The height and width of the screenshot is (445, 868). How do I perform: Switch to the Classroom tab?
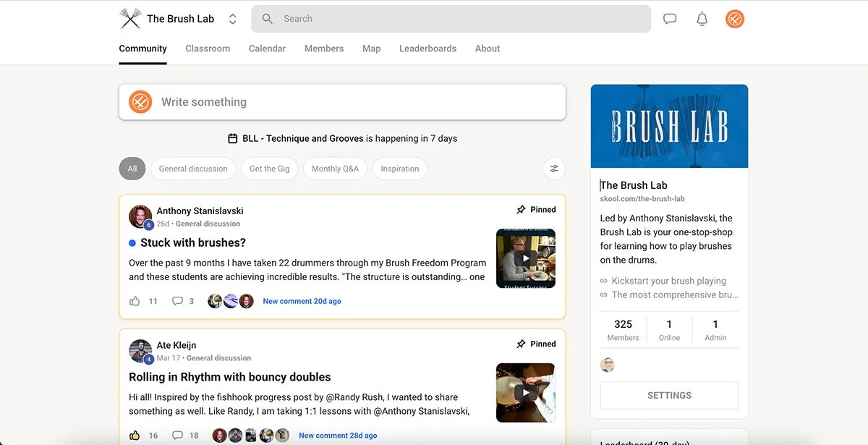click(208, 48)
